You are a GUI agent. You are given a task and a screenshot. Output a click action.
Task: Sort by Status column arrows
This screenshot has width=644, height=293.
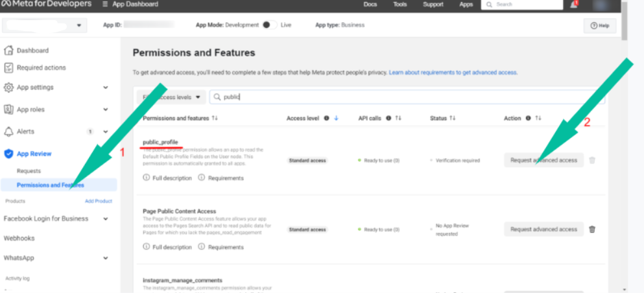coord(452,118)
